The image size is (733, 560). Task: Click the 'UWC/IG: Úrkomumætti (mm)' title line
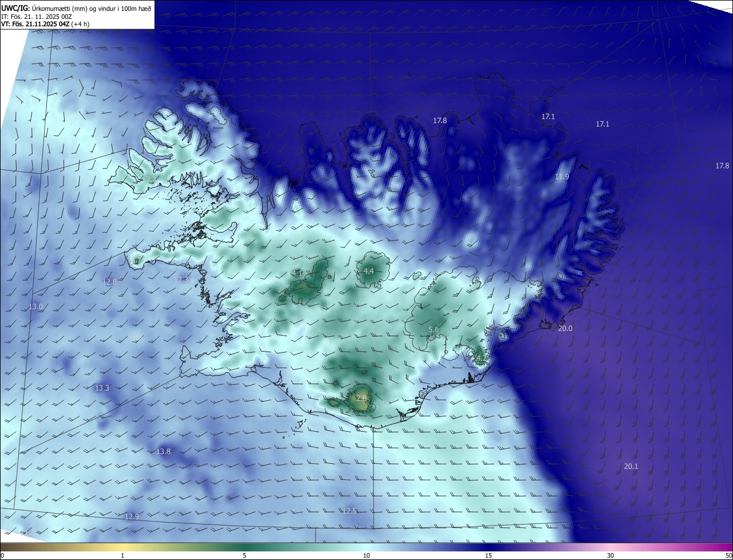[76, 8]
